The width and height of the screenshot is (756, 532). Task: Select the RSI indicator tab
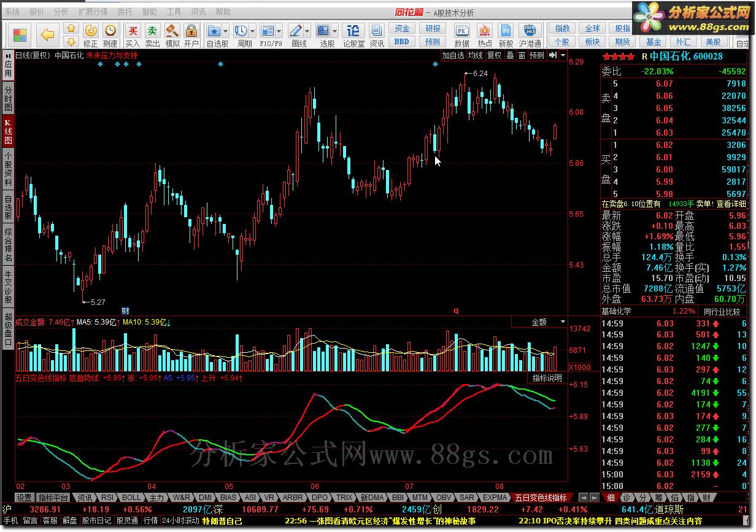click(107, 498)
